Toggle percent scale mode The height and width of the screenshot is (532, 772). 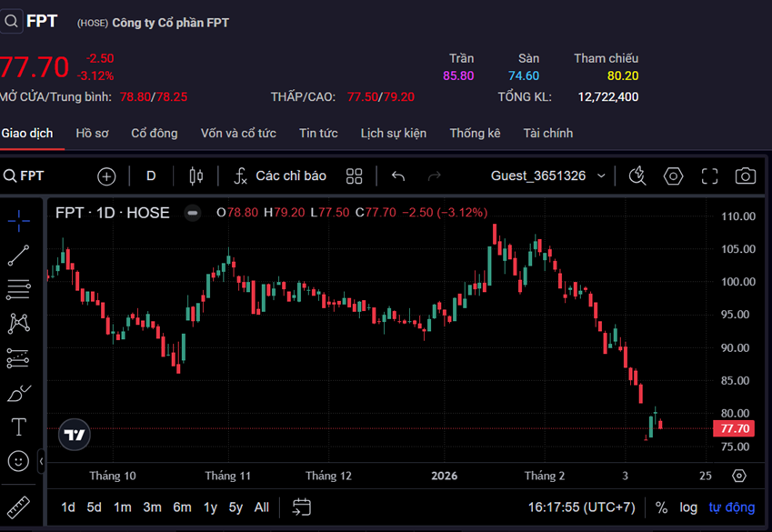click(x=661, y=507)
